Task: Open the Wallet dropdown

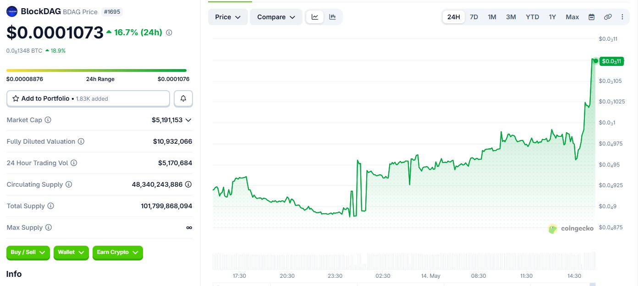Action: [x=71, y=252]
